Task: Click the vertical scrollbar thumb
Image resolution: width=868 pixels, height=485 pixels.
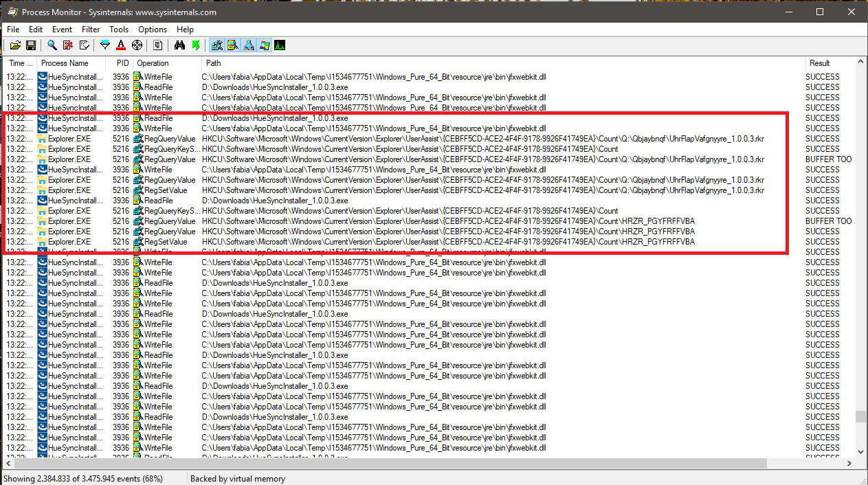Action: coord(861,416)
